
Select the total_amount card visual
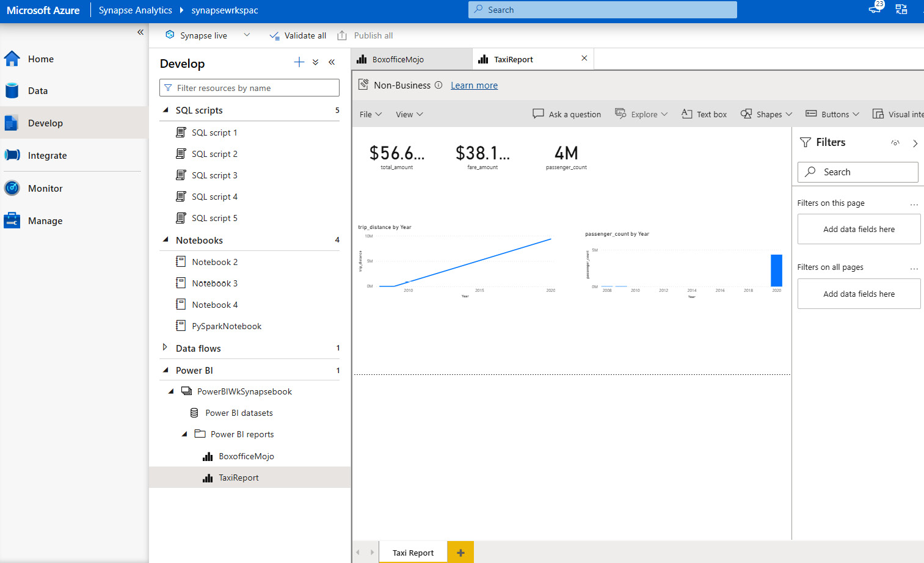[397, 156]
